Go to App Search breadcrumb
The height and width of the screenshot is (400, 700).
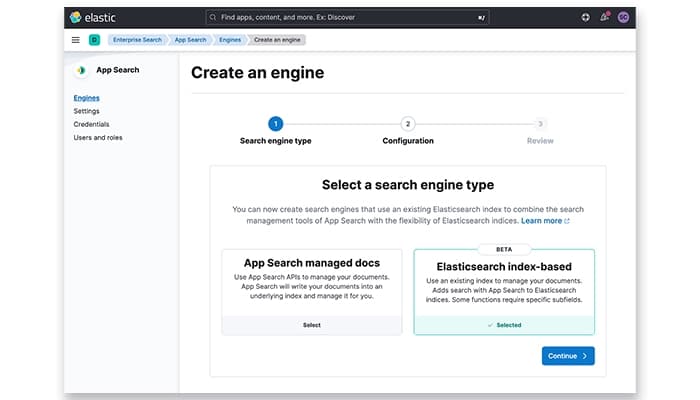click(191, 40)
